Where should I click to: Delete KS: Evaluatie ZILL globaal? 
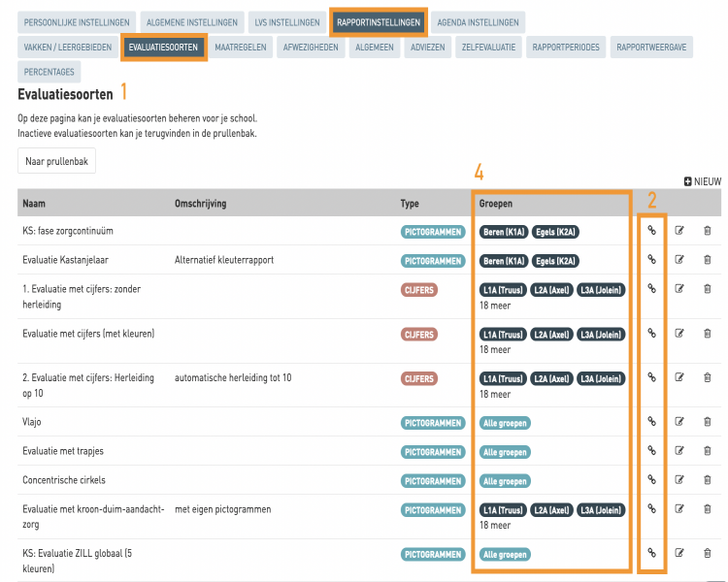(x=707, y=553)
